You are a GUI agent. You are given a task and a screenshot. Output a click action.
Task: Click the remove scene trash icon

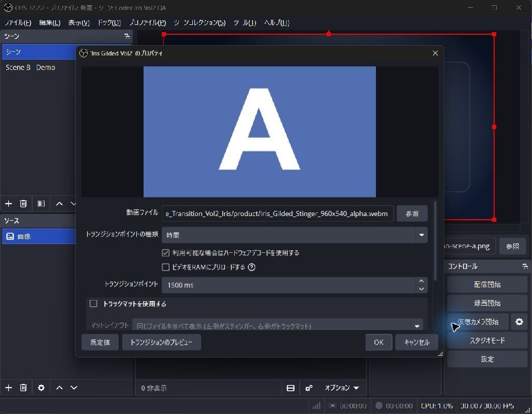point(23,204)
